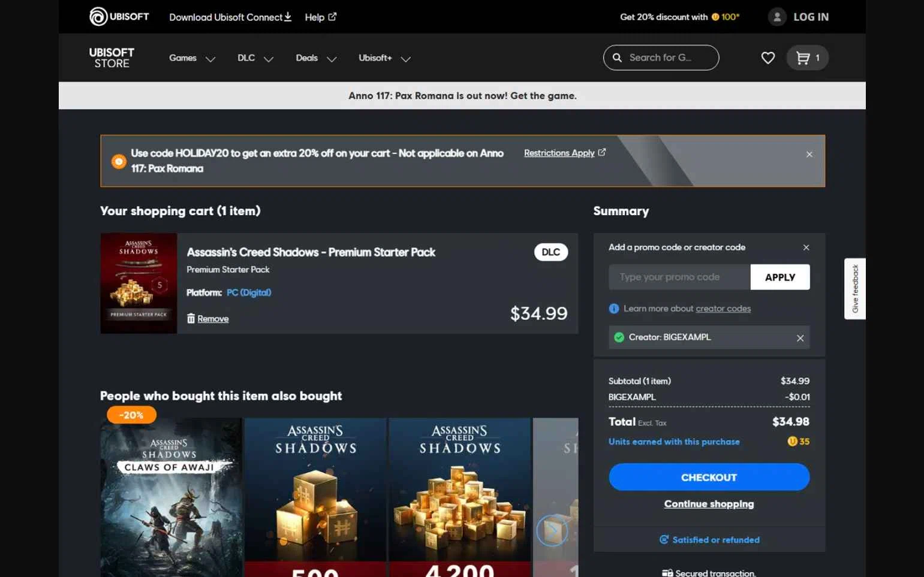
Task: Click the Satisfied or refunded link
Action: pyautogui.click(x=716, y=540)
